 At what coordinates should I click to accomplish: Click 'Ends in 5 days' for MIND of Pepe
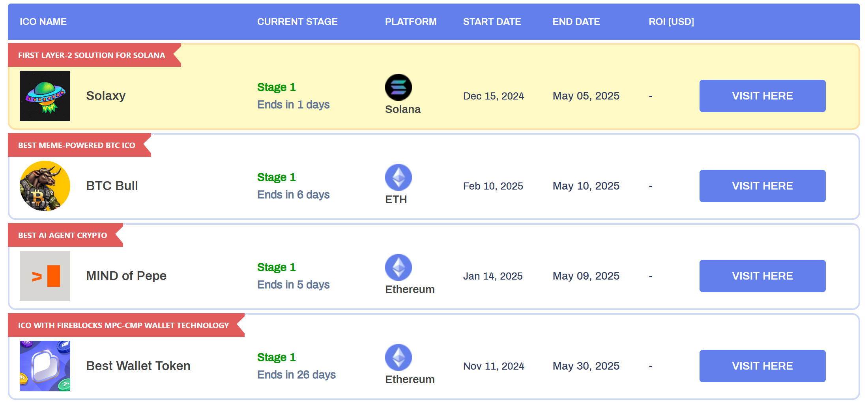click(x=294, y=285)
